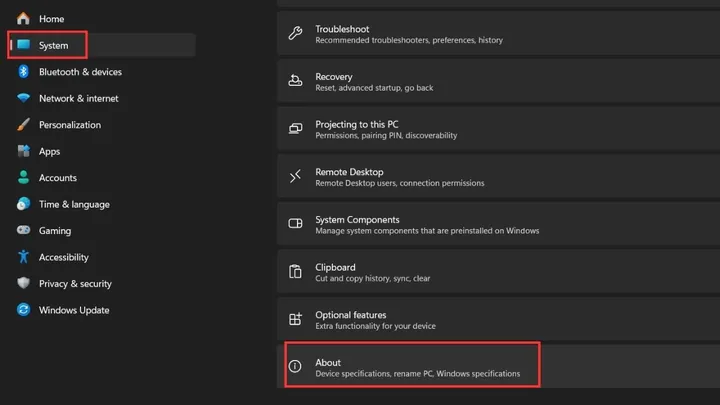The image size is (720, 405).
Task: Click the Privacy & security shield icon
Action: (23, 283)
